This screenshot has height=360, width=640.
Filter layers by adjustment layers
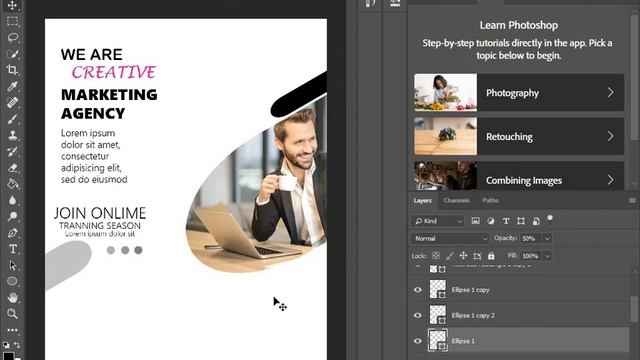click(491, 221)
